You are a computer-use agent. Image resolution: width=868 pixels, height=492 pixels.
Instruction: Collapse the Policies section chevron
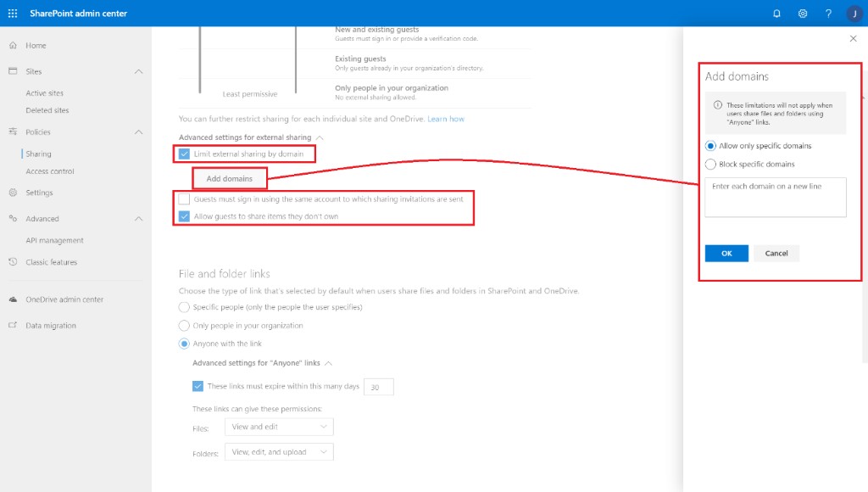click(x=138, y=131)
